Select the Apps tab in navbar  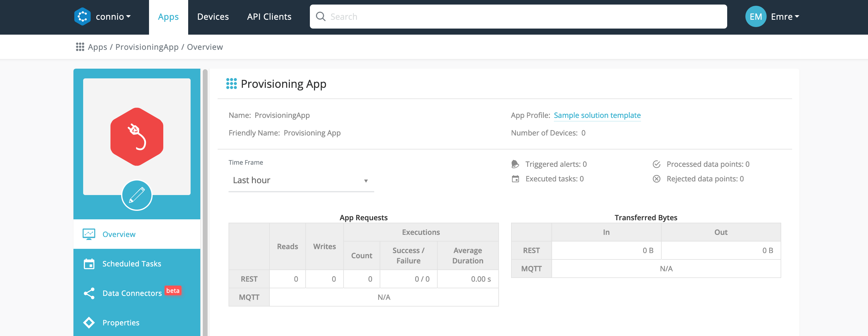click(x=168, y=16)
